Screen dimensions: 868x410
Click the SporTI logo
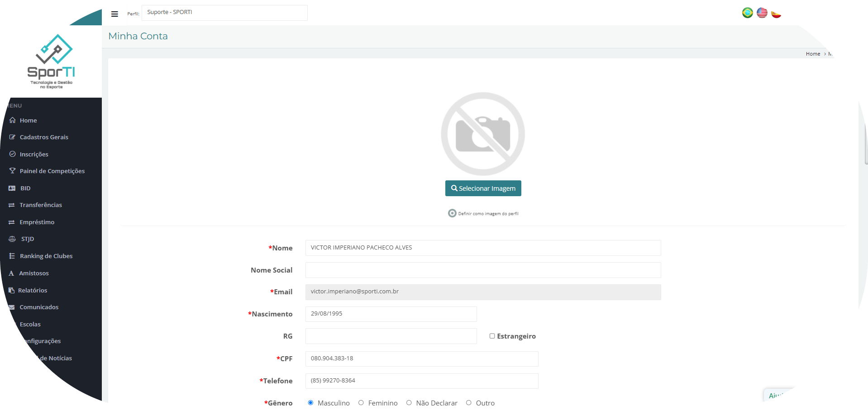pos(51,61)
